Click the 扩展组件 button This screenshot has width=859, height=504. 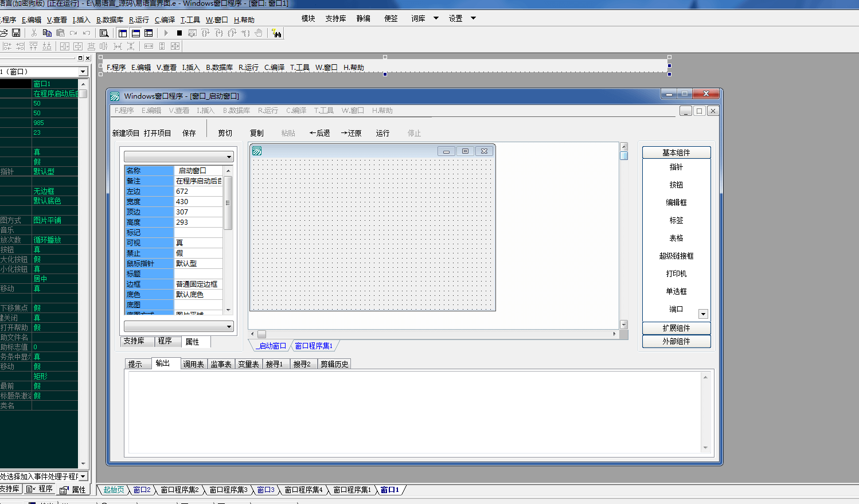coord(677,328)
